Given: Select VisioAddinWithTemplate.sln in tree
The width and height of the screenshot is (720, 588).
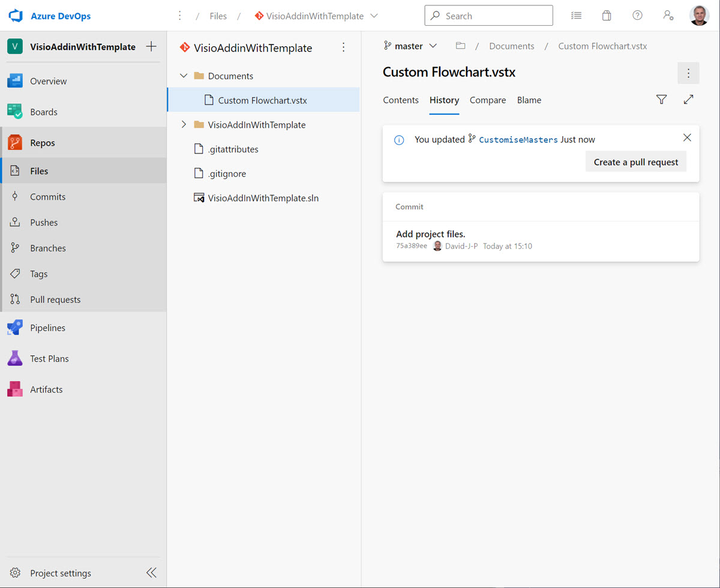Looking at the screenshot, I should [263, 197].
